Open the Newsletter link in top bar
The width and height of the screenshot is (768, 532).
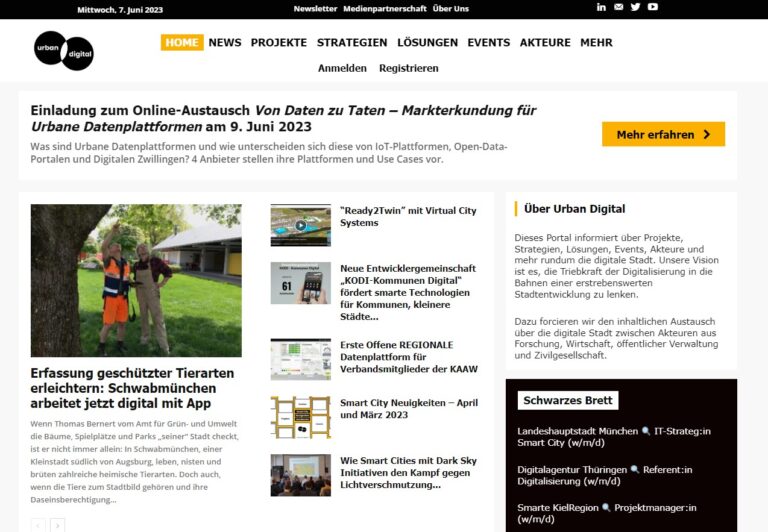coord(315,8)
